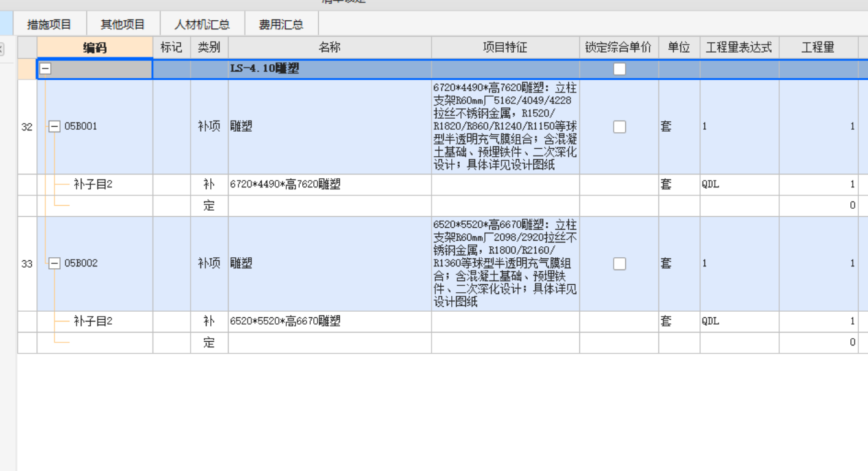Click the 工程量表达式 column header
Viewport: 868px width, 471px height.
pyautogui.click(x=739, y=48)
